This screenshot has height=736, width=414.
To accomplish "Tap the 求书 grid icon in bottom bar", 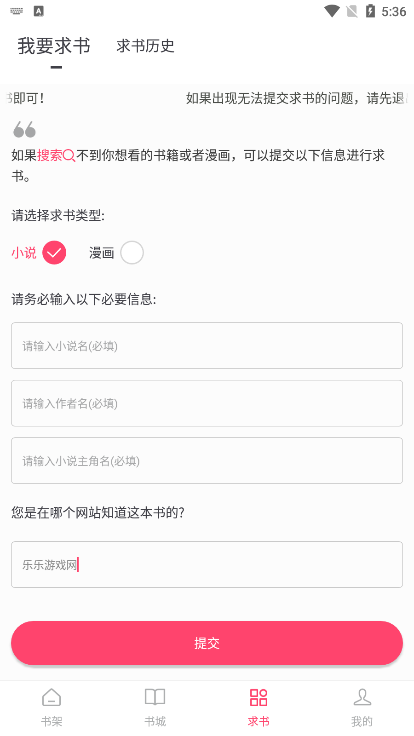I will (x=258, y=698).
